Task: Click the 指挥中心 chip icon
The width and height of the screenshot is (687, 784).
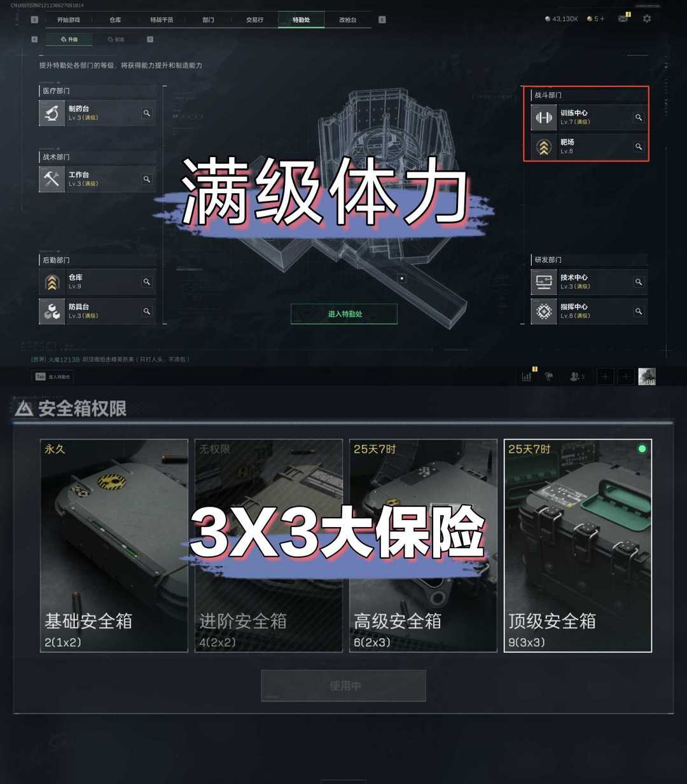Action: click(544, 312)
